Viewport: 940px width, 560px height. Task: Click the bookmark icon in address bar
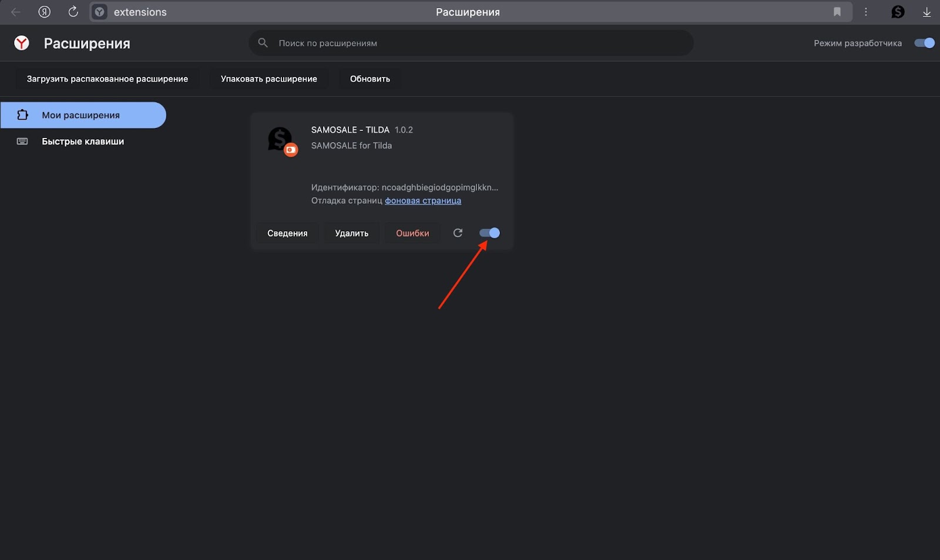coord(837,12)
